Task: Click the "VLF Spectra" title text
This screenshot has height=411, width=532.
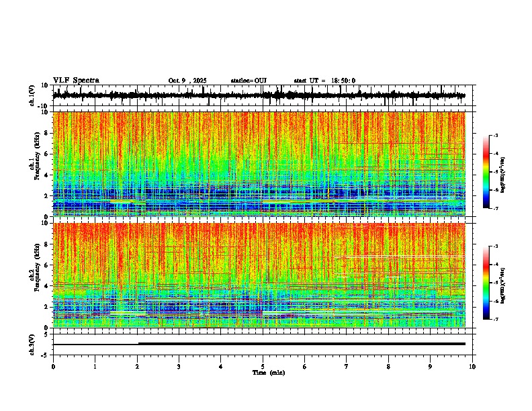Action: 76,81
